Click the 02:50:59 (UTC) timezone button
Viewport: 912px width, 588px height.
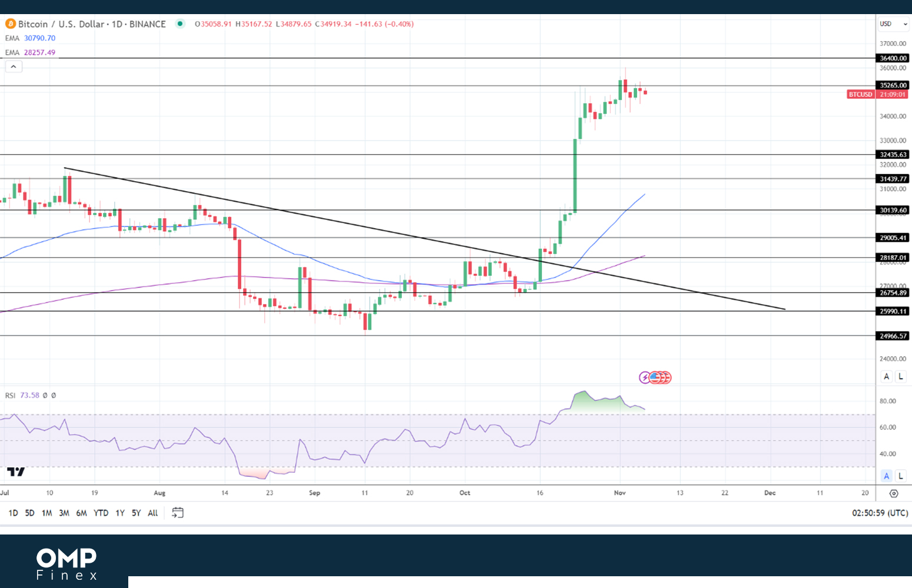[880, 513]
